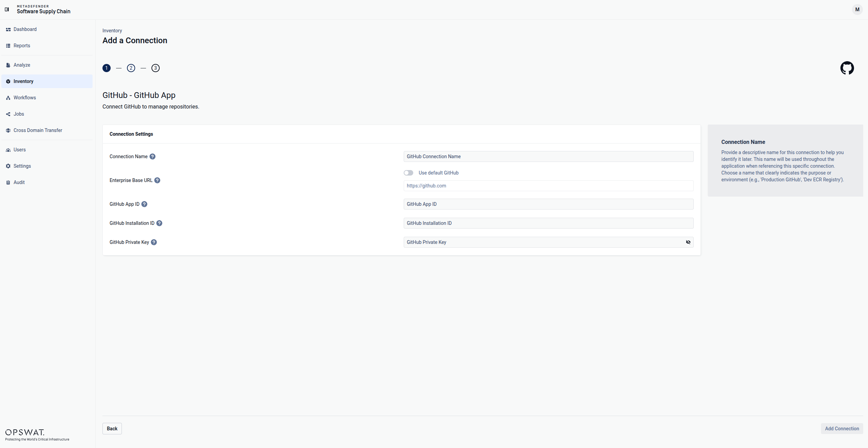This screenshot has height=448, width=868.
Task: Focus the GitHub Installation ID field
Action: point(548,223)
